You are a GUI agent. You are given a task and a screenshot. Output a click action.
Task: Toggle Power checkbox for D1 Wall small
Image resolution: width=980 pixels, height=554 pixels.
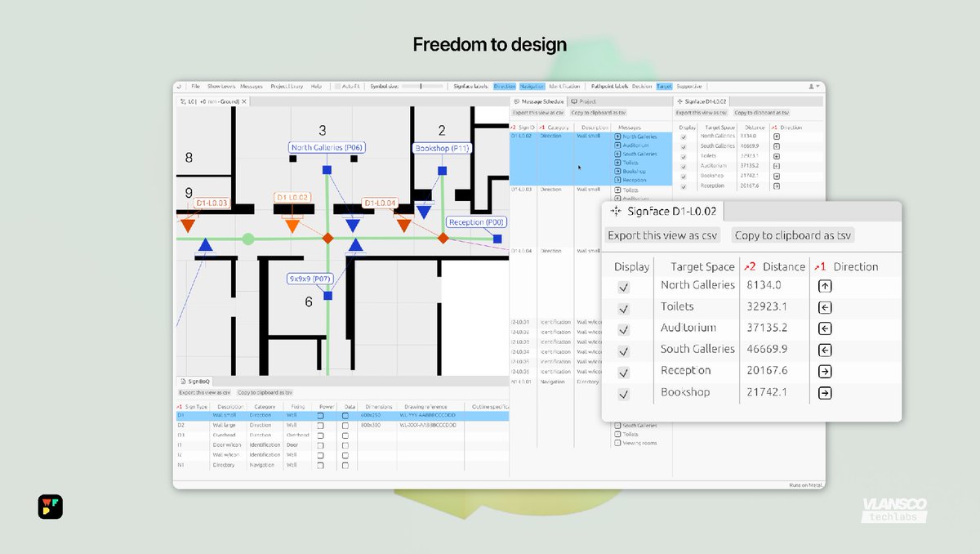[x=320, y=416]
